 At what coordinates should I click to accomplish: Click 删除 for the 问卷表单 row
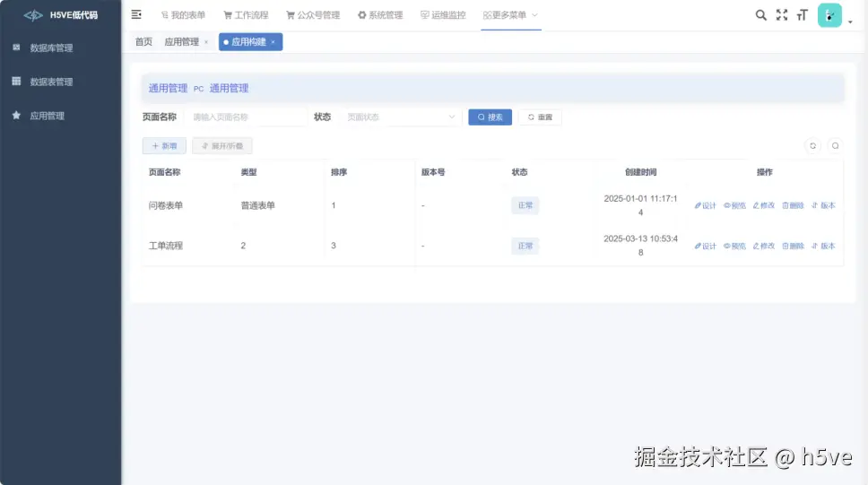(793, 205)
